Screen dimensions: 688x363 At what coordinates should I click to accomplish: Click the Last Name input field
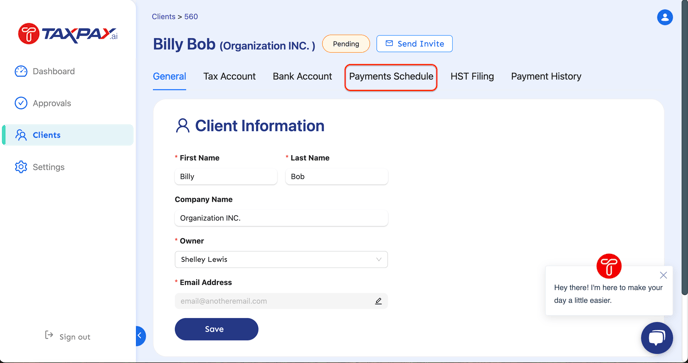click(337, 176)
